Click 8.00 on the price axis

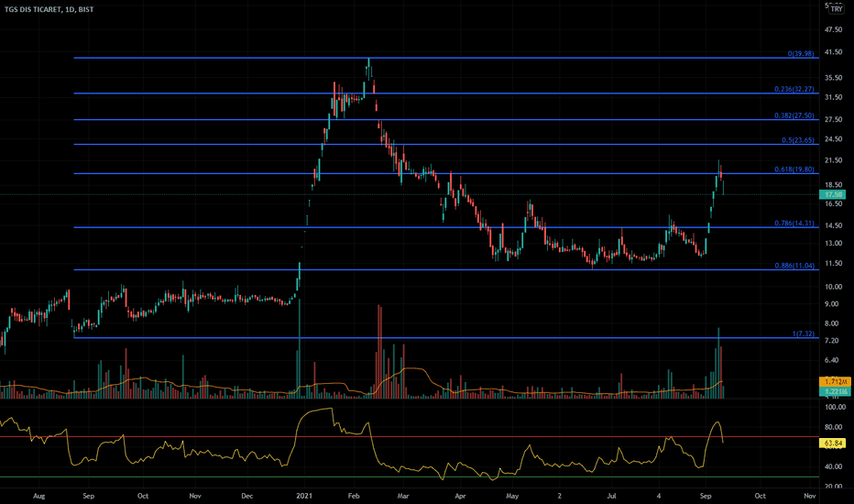(x=832, y=323)
